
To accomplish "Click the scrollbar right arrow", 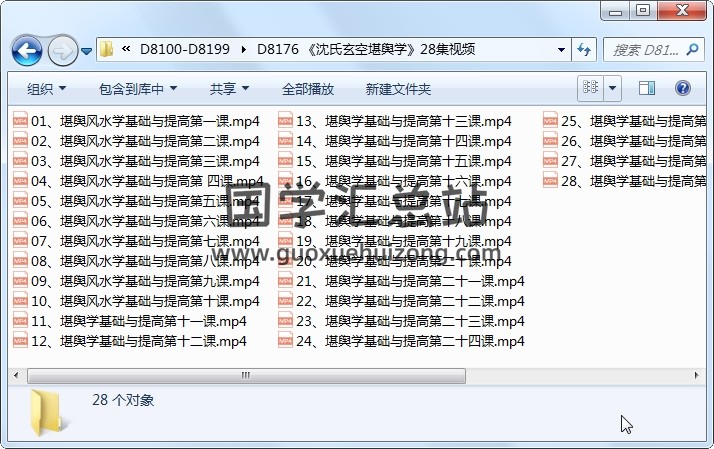I will (697, 376).
